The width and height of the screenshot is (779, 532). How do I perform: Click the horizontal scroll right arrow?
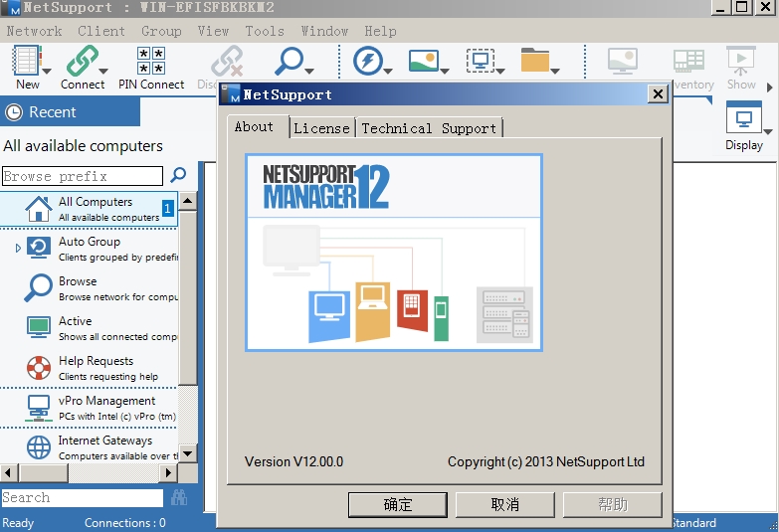pos(168,472)
